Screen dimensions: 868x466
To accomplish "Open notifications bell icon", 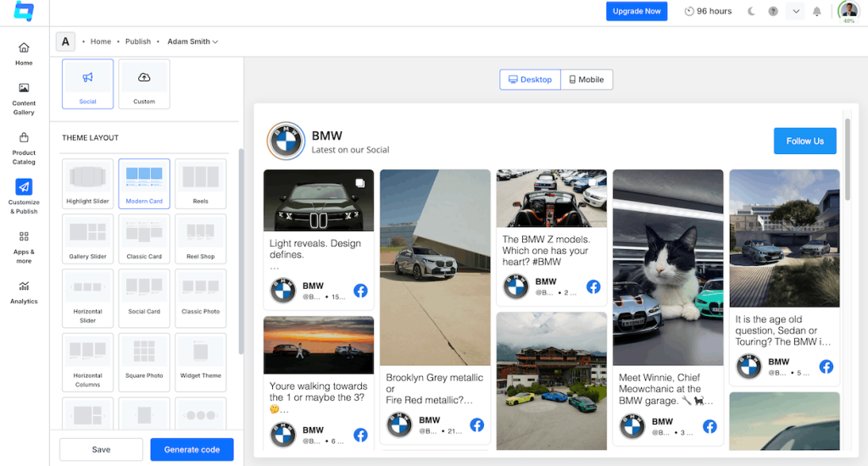I will pos(817,11).
